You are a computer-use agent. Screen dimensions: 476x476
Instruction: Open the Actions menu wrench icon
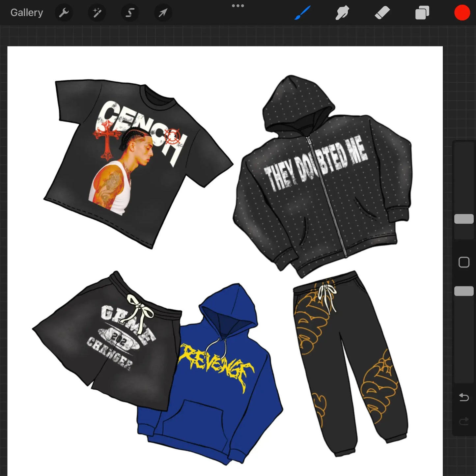(64, 13)
